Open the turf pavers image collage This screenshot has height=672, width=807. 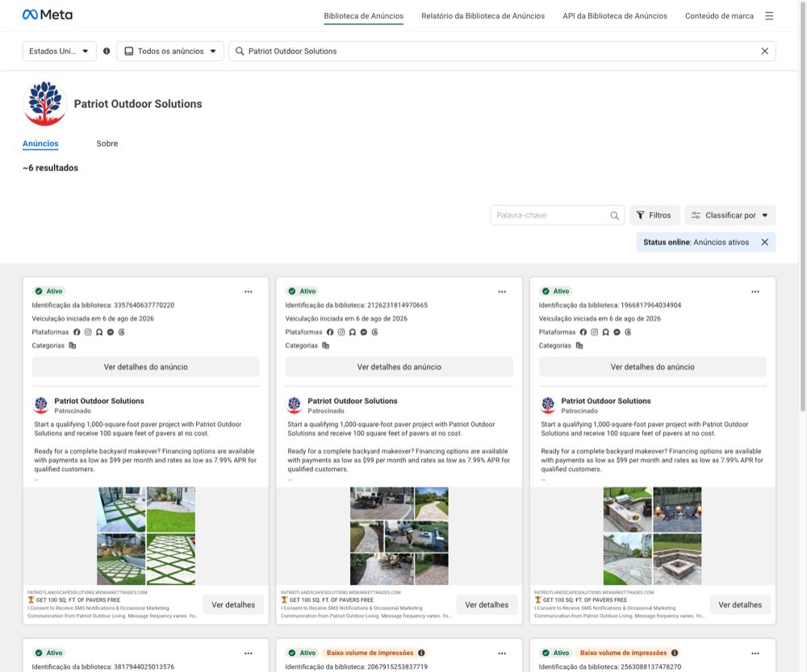[146, 536]
